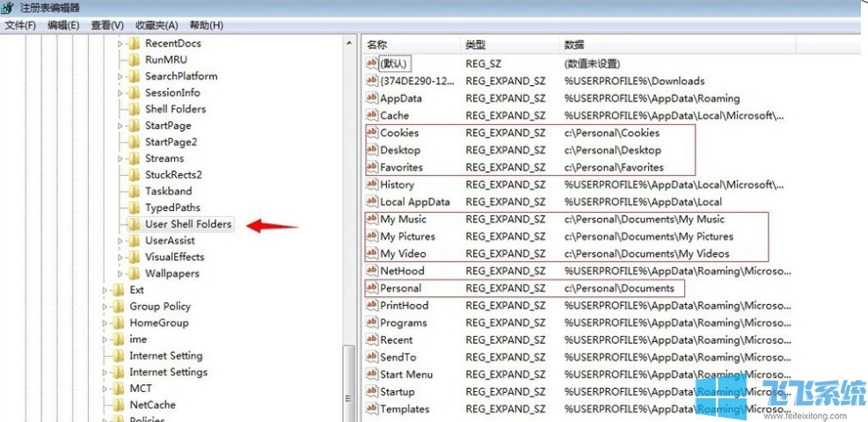Click the AppData value string icon
The height and width of the screenshot is (422, 868).
pyautogui.click(x=371, y=98)
